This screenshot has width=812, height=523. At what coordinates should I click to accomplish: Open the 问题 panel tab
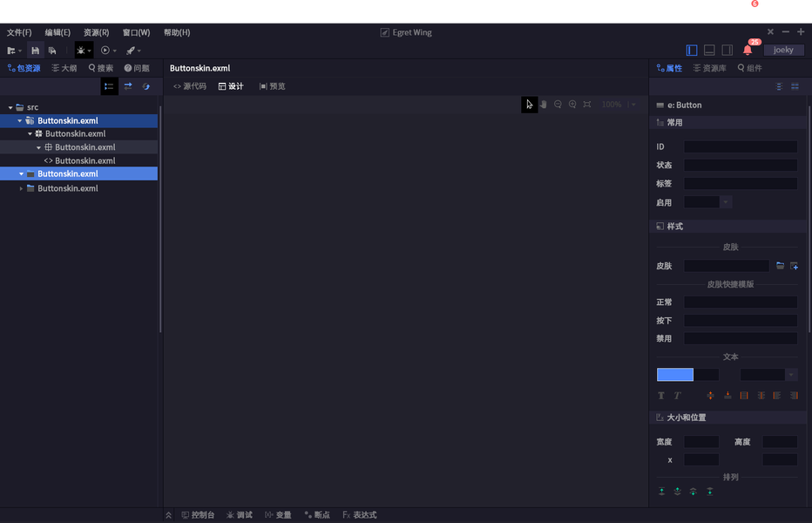point(137,68)
